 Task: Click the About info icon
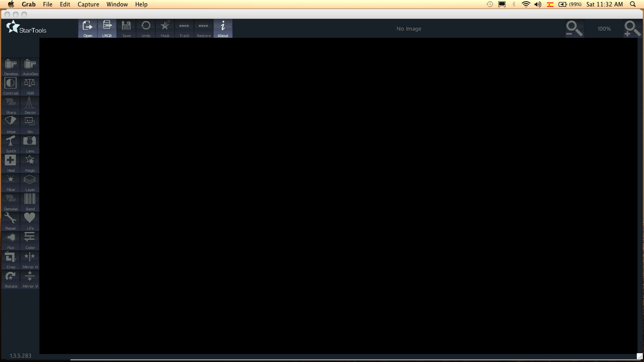223,28
